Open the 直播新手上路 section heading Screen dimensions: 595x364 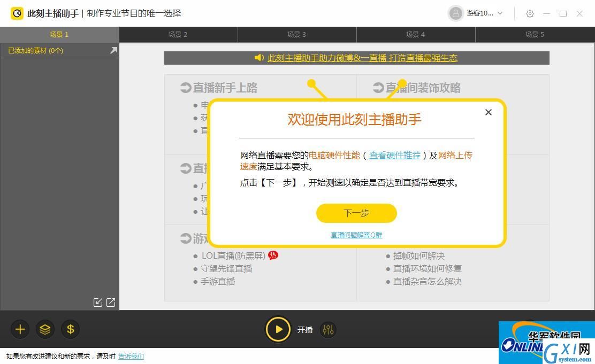(x=219, y=88)
